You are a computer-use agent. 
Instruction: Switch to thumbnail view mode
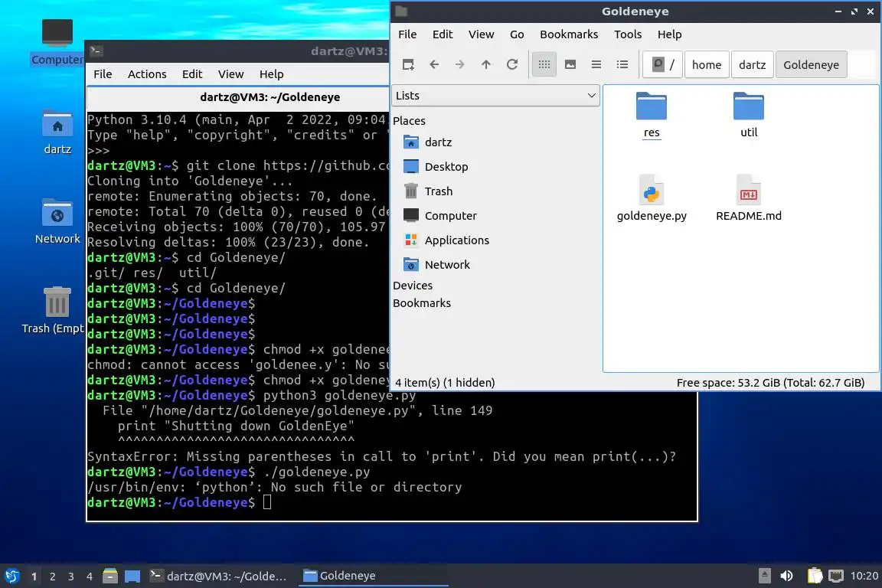click(570, 65)
